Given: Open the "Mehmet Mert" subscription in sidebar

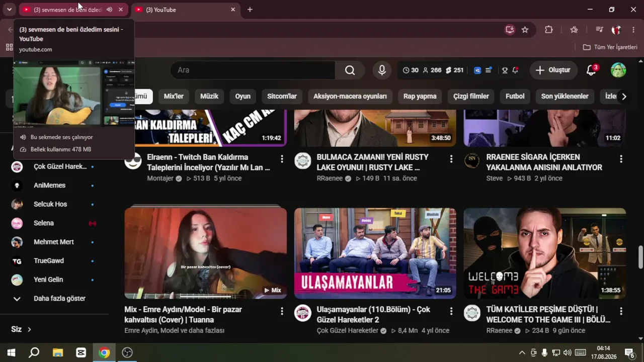Looking at the screenshot, I should tap(53, 242).
